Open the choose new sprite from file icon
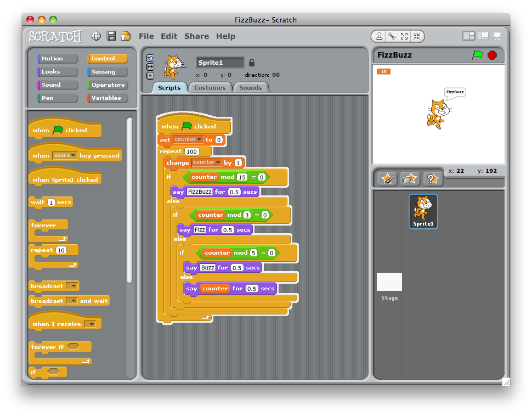The width and height of the screenshot is (532, 416). click(410, 178)
